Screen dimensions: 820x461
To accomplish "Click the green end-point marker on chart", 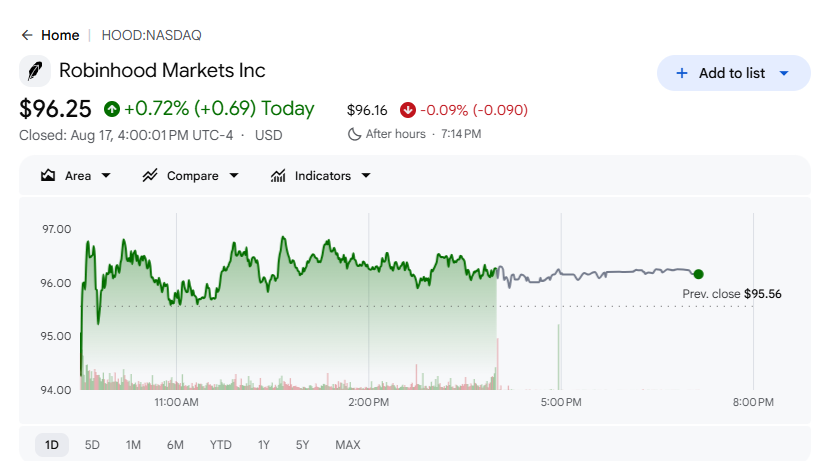I will [699, 274].
